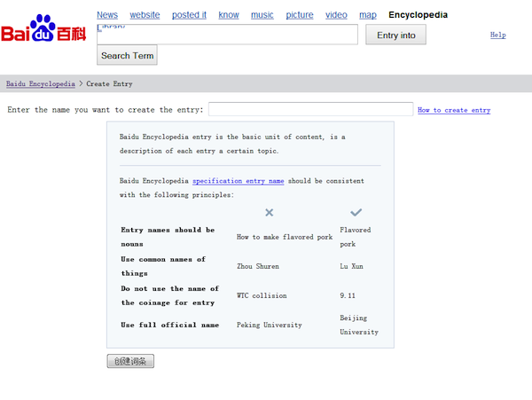Open the News link
The image size is (532, 400).
[107, 15]
